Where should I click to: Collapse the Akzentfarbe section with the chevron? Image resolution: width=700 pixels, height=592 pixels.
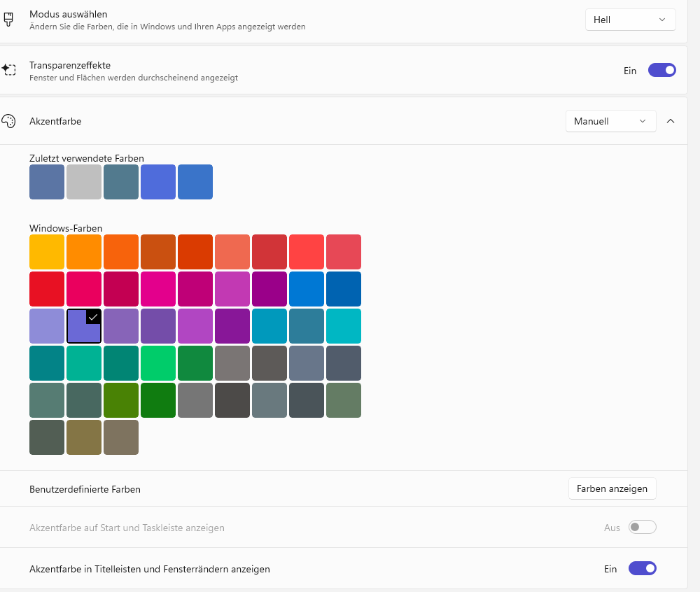click(x=671, y=121)
